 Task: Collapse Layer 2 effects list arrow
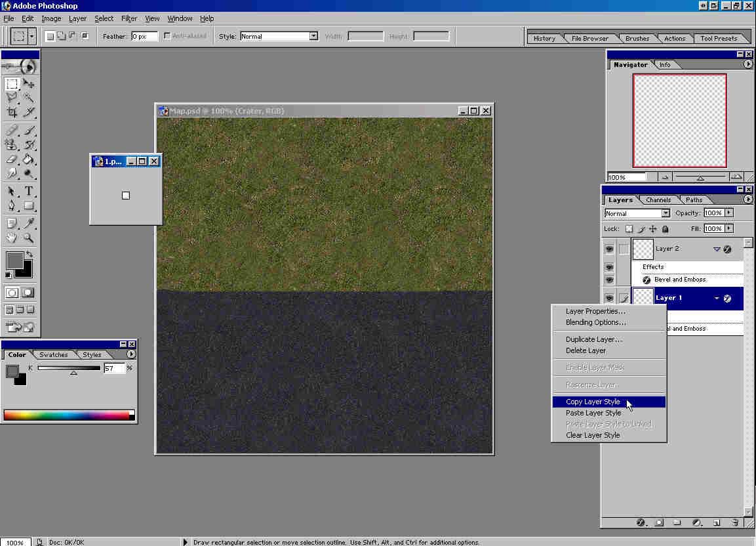[x=717, y=249]
